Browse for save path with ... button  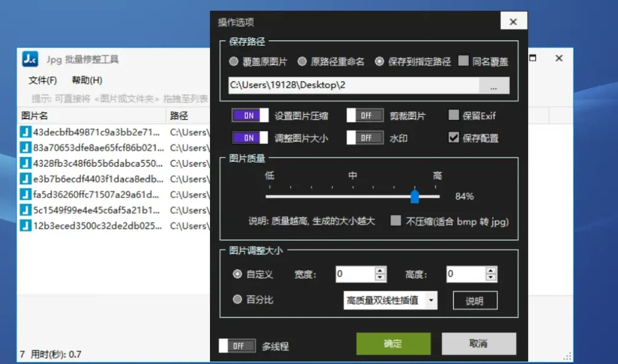coord(494,85)
